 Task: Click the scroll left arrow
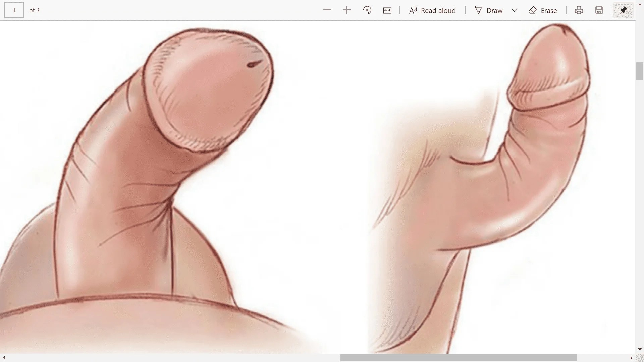click(4, 358)
